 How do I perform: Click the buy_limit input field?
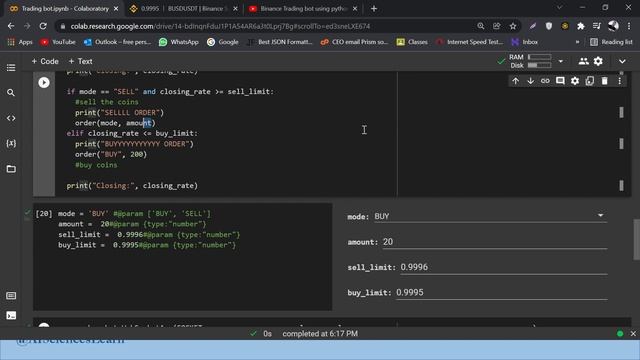(x=502, y=293)
